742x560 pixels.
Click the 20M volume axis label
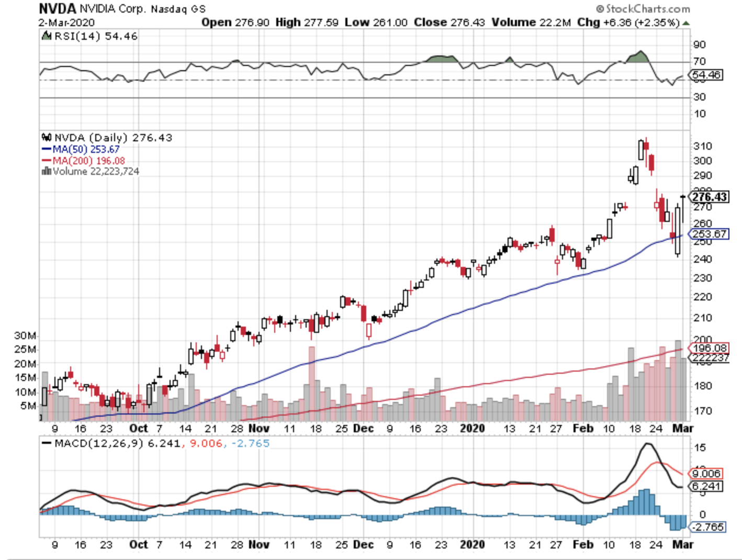pyautogui.click(x=25, y=364)
